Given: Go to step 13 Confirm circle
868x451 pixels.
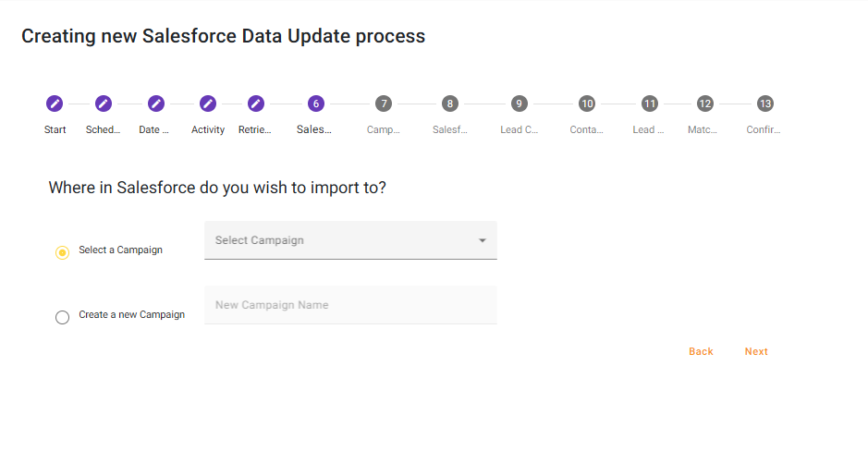Looking at the screenshot, I should pos(764,104).
